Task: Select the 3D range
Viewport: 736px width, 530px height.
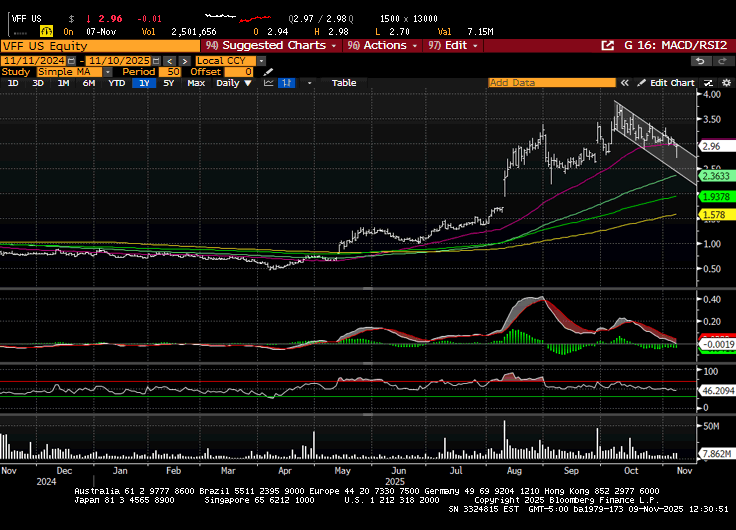Action: click(38, 83)
